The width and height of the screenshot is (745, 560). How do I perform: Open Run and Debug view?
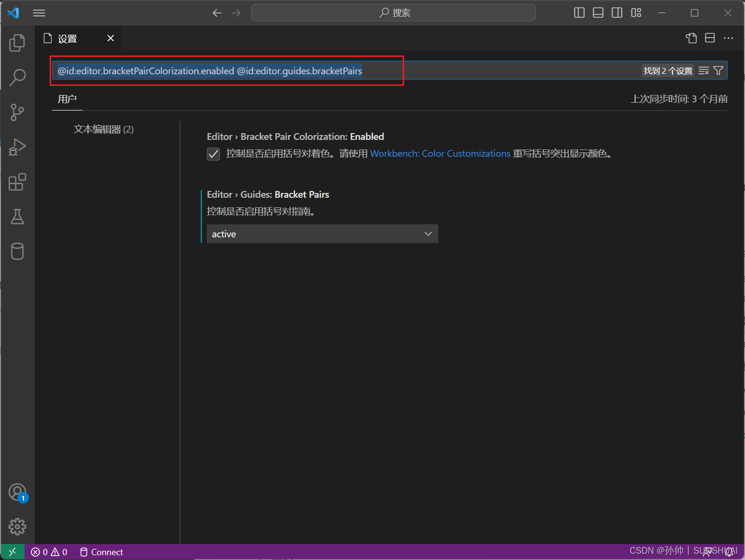(17, 147)
